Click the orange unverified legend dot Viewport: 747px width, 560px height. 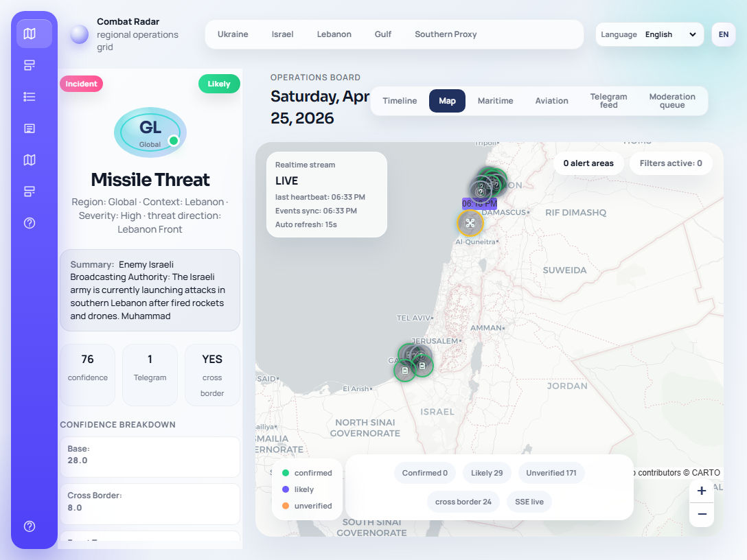coord(286,506)
